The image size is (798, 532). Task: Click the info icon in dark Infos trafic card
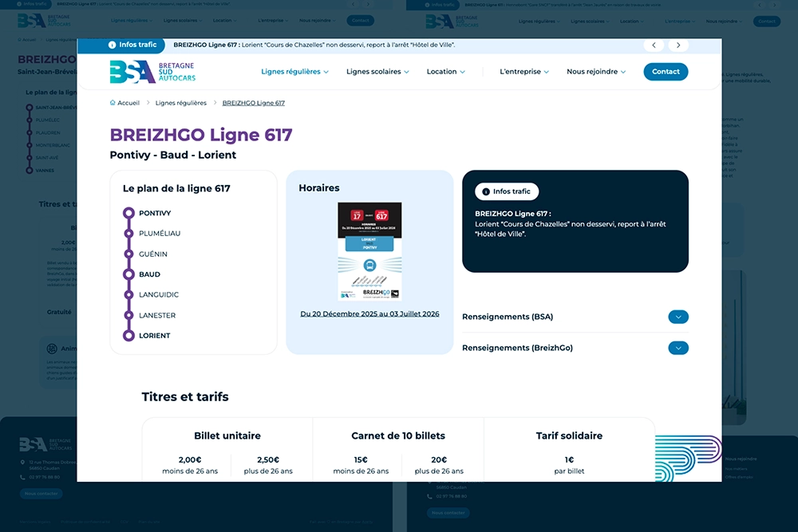(x=486, y=191)
